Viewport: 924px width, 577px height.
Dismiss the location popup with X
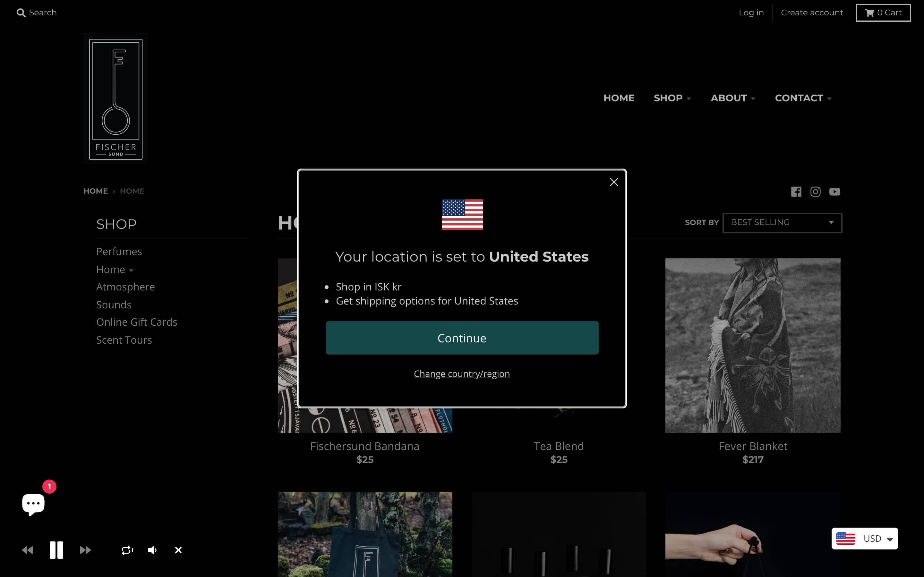point(613,182)
